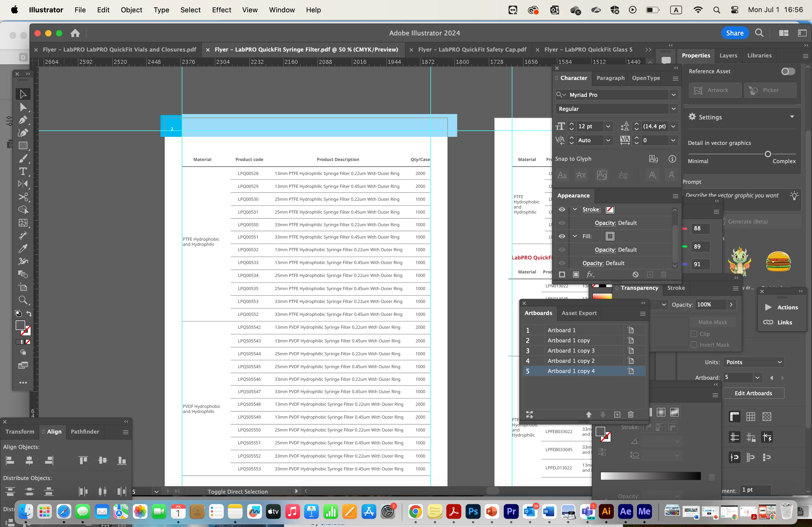Adjust the vector detail slider handle
This screenshot has width=812, height=527.
point(768,154)
